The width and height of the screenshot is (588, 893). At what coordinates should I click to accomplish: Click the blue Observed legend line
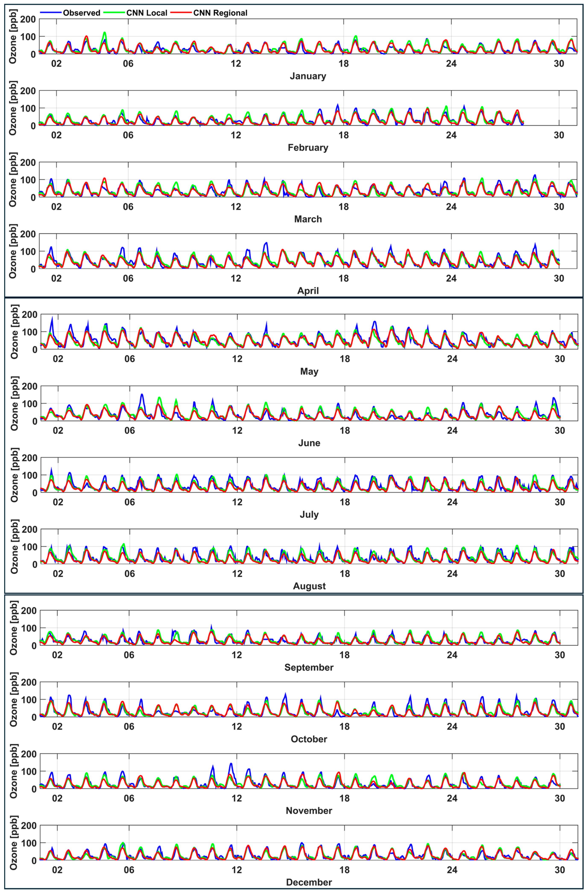(x=51, y=13)
